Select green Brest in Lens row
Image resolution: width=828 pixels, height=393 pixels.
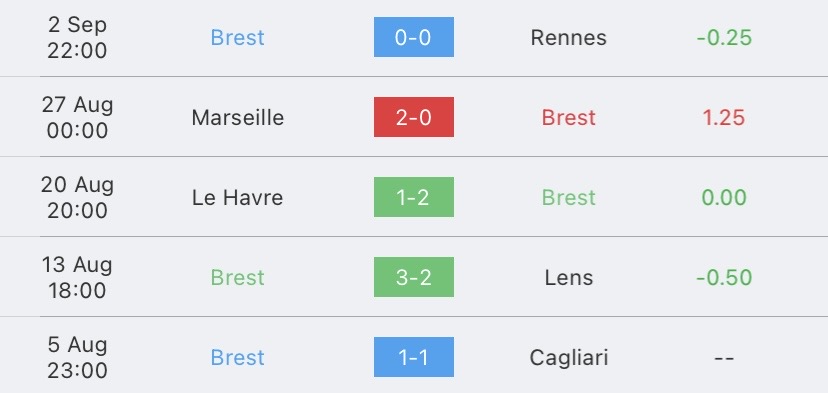tap(238, 277)
